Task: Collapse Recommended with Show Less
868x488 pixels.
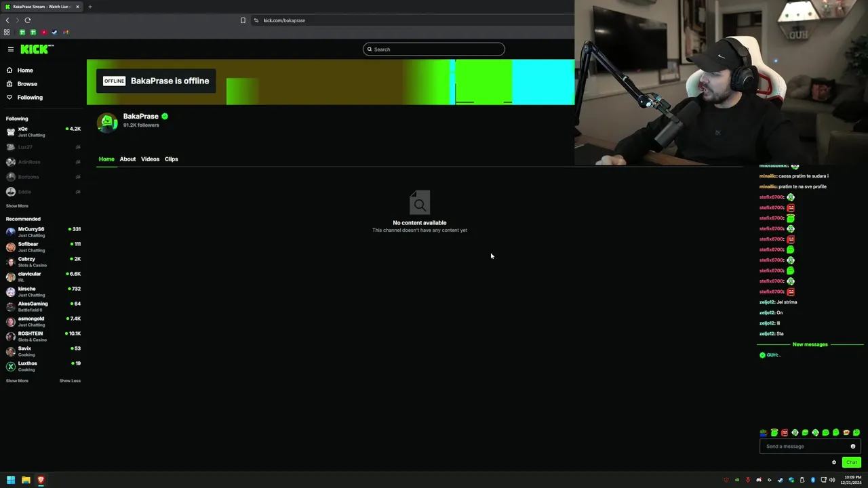Action: click(70, 381)
